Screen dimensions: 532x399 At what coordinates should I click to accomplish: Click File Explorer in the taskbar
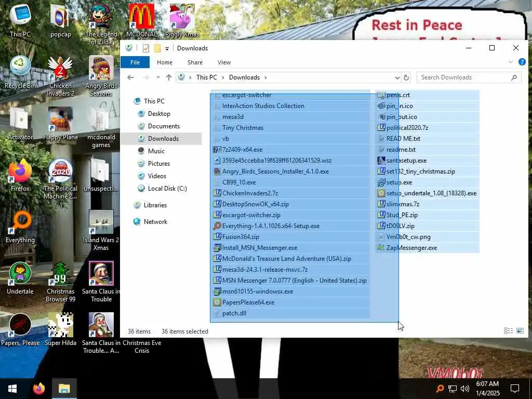(x=64, y=389)
